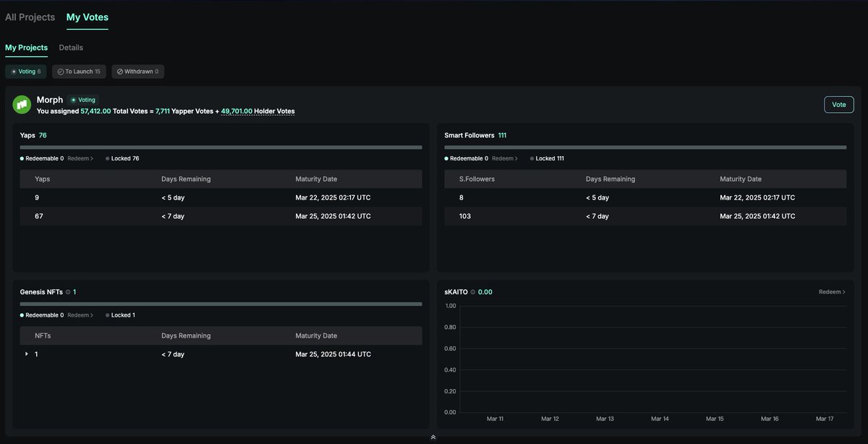Click Redeem in the sKAITO panel
The height and width of the screenshot is (444, 868).
(832, 292)
